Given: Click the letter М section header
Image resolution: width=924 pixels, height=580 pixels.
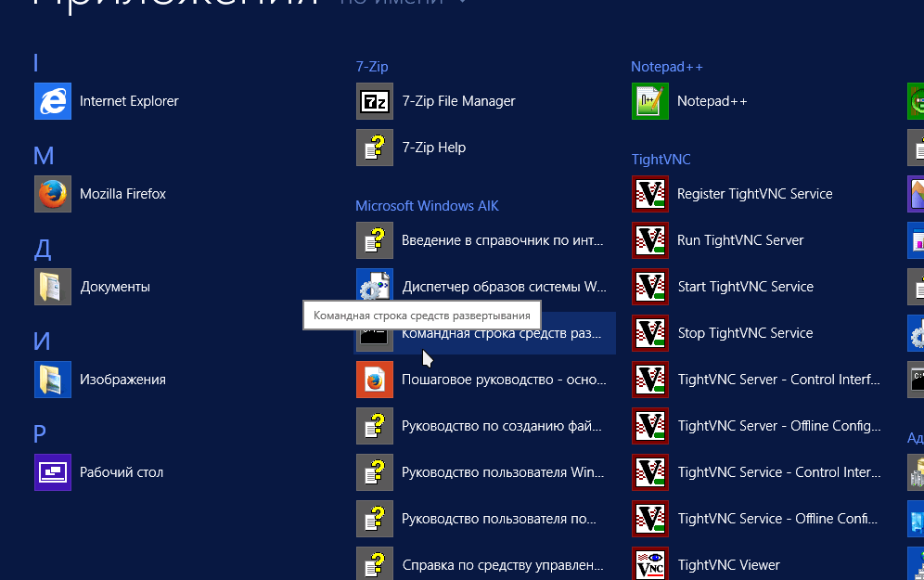Looking at the screenshot, I should click(x=44, y=156).
